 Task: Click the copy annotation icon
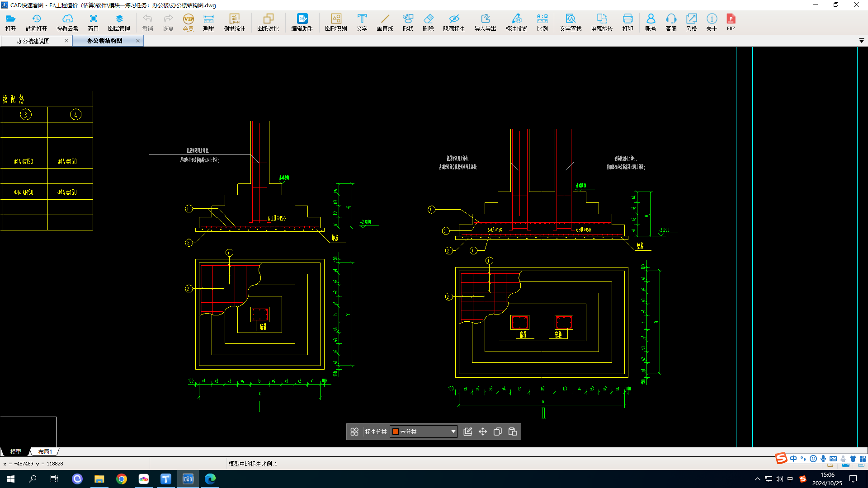[498, 432]
